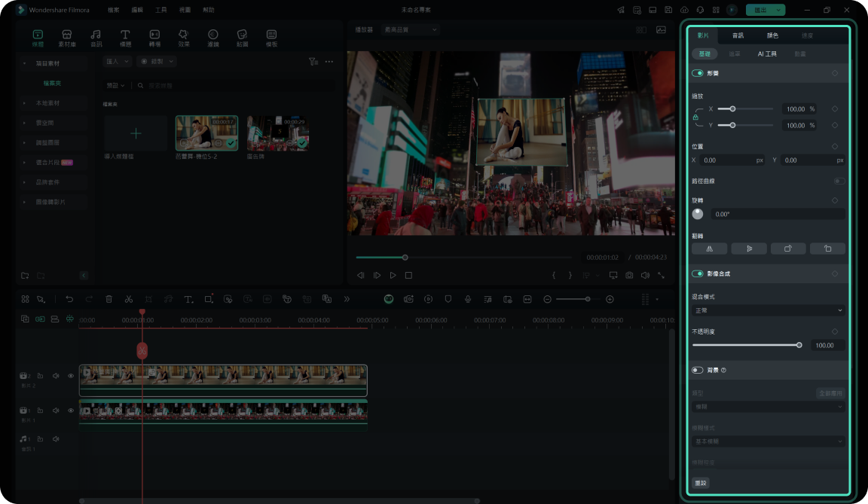Open the 混合模式 blend mode dropdown
Screen dimensions: 868x504
[769, 310]
